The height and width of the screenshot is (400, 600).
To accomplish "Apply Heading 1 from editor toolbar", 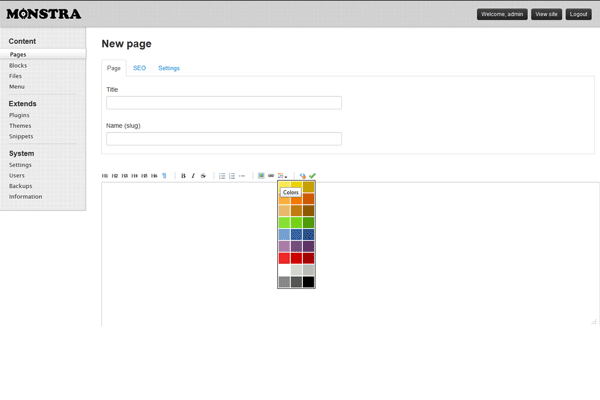I will [105, 176].
